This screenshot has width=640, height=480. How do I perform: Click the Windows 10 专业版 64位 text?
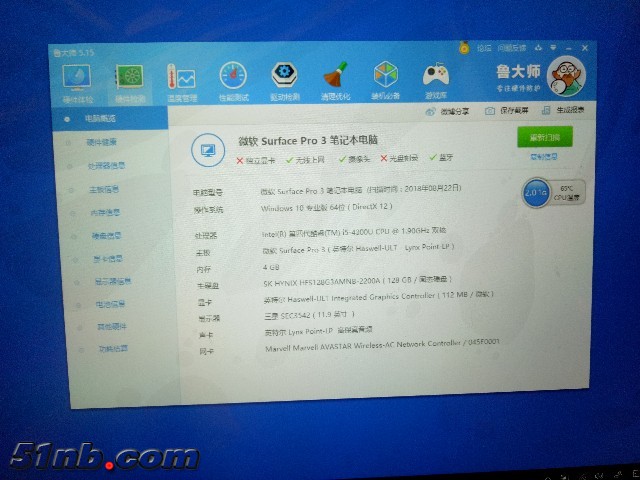[327, 207]
